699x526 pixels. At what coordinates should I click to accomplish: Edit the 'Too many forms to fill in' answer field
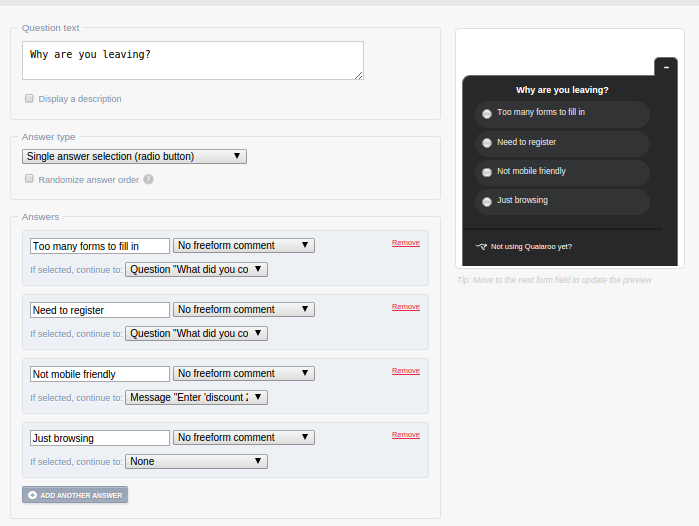pos(100,246)
